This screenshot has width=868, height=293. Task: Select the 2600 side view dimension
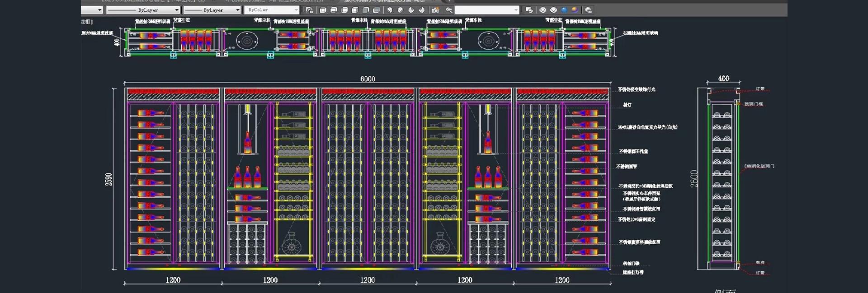694,179
